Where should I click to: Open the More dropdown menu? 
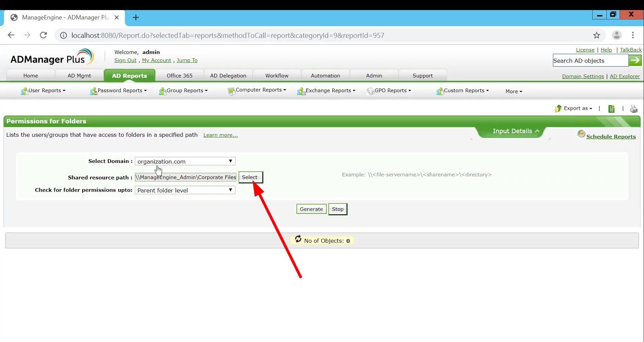pyautogui.click(x=514, y=91)
